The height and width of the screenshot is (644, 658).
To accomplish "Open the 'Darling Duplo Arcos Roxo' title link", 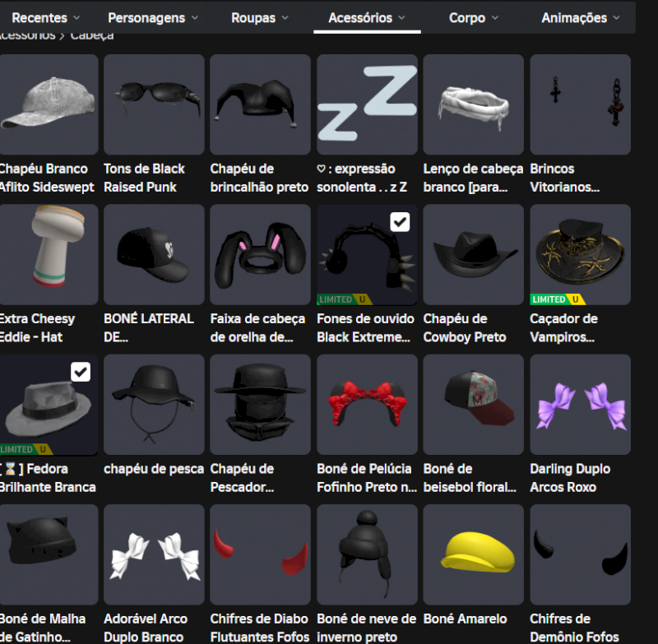I will click(570, 478).
